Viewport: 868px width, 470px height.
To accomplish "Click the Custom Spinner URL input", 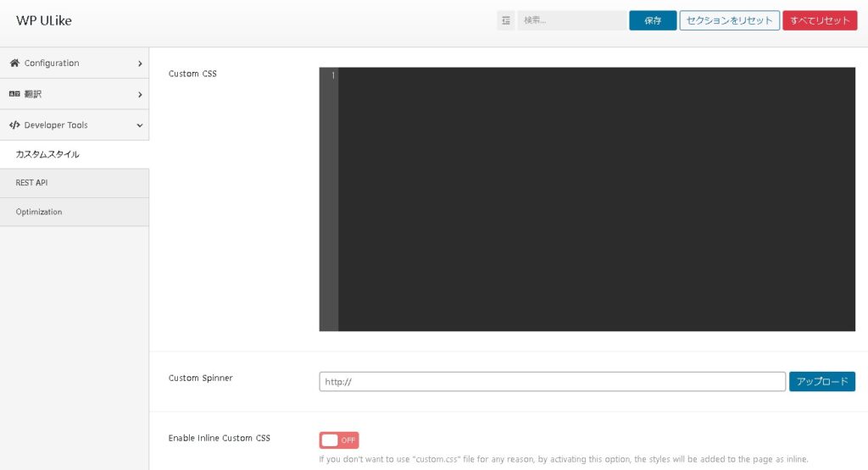I will click(x=552, y=382).
